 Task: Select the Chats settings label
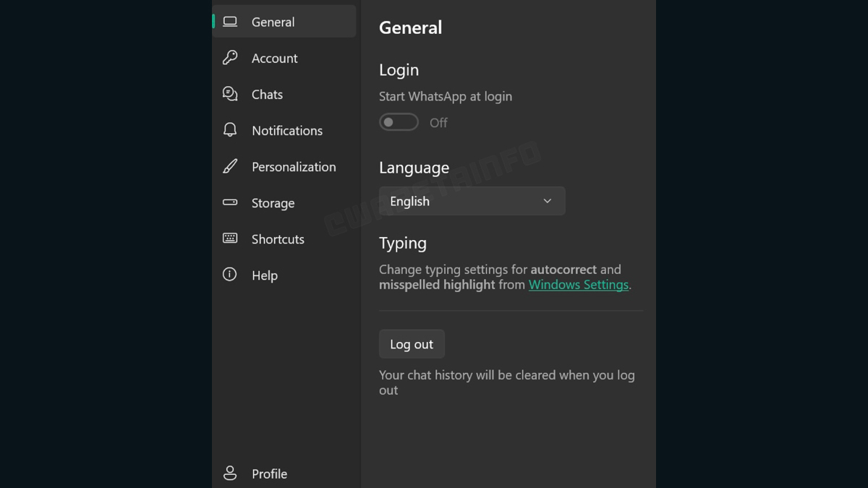(x=267, y=95)
